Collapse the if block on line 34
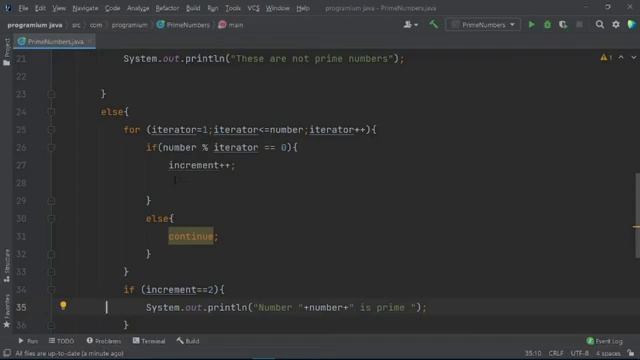This screenshot has height=360, width=640. click(51, 290)
